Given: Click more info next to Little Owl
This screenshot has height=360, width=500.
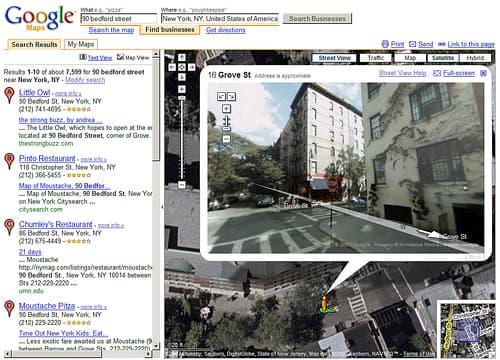Looking at the screenshot, I should [x=68, y=94].
